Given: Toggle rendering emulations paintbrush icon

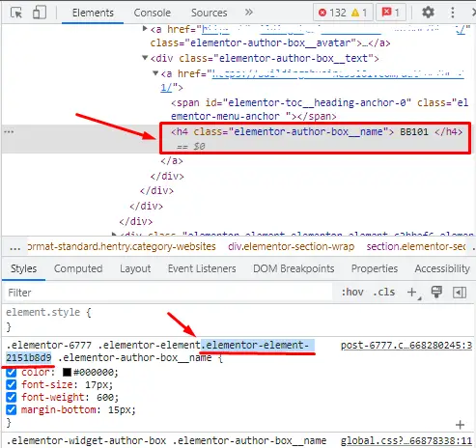Looking at the screenshot, I should click(436, 293).
